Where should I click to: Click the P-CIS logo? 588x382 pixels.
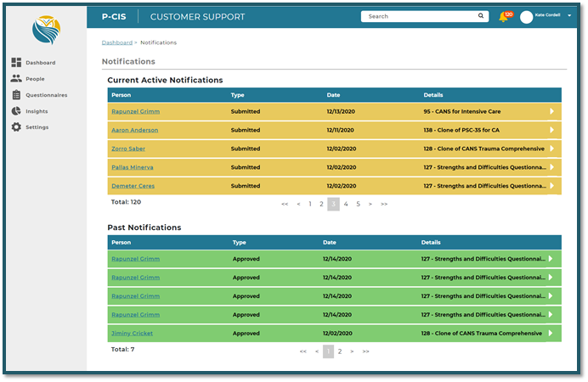(45, 30)
